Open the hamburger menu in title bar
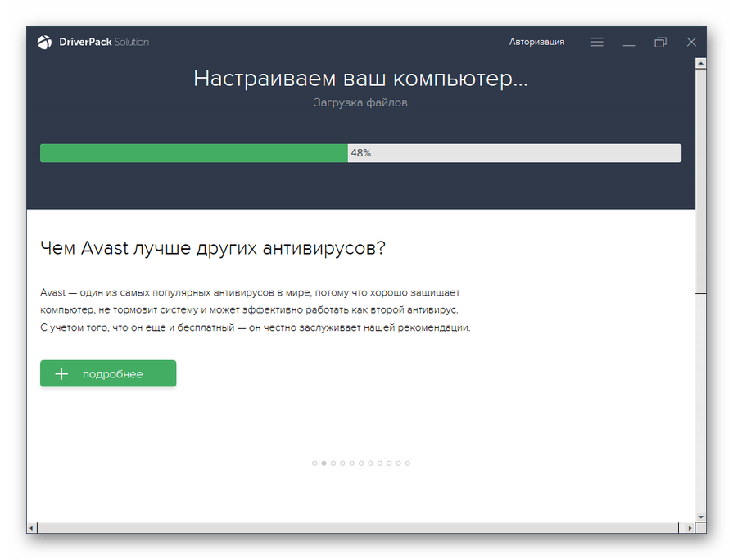 (597, 42)
